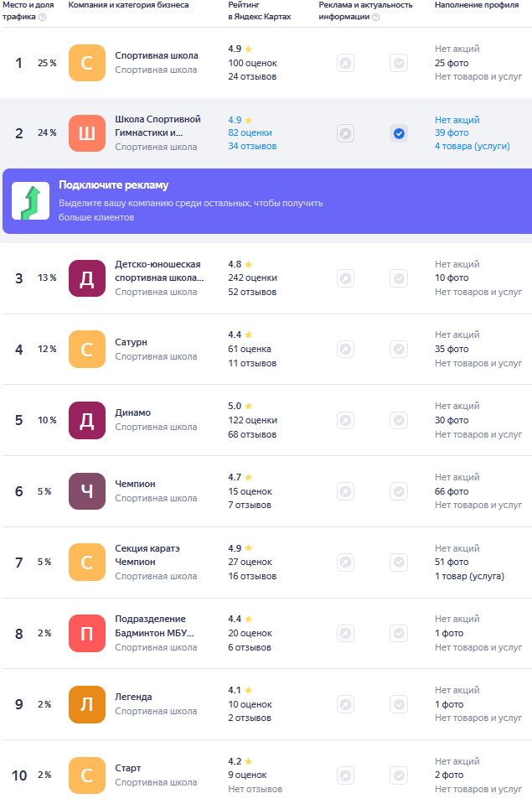Open the '4 товара (услуги)' link
The image size is (532, 809).
click(473, 147)
